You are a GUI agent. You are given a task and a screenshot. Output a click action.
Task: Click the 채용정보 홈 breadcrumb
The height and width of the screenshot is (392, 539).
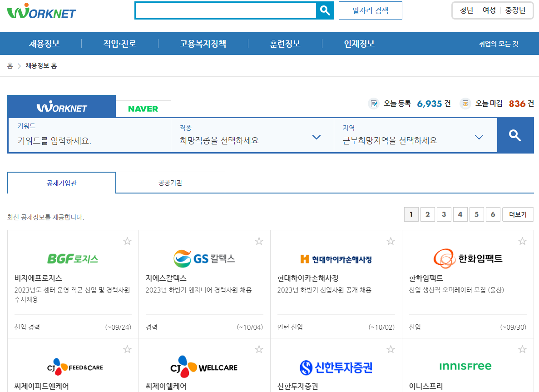coord(41,66)
